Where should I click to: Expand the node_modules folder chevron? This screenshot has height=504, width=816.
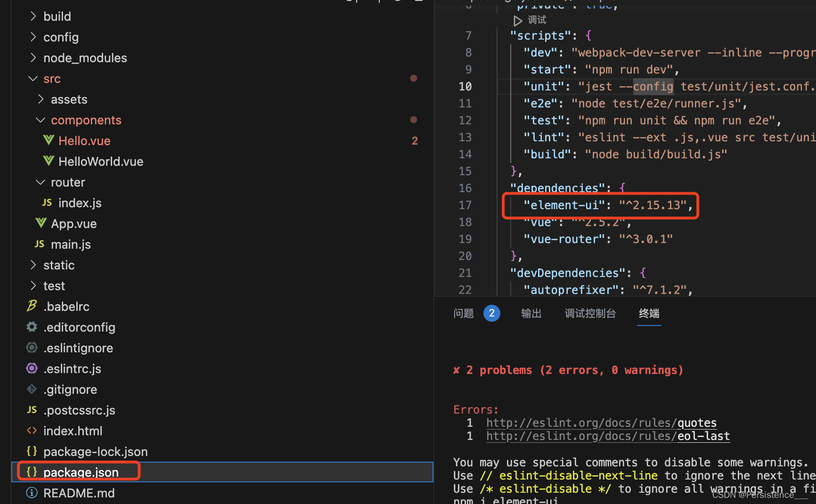click(33, 58)
